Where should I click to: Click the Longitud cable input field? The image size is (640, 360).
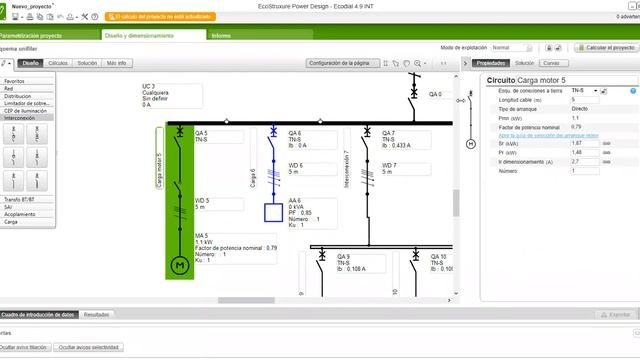click(584, 100)
